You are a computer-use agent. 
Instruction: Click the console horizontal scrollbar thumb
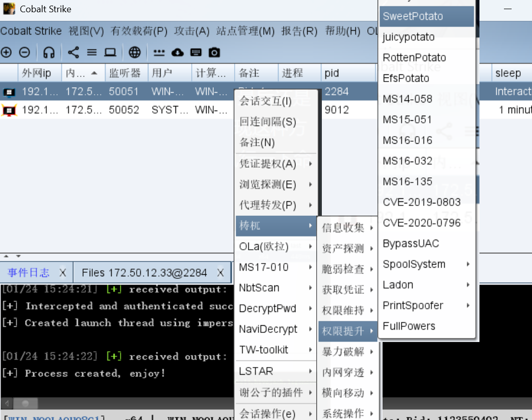coord(26,403)
